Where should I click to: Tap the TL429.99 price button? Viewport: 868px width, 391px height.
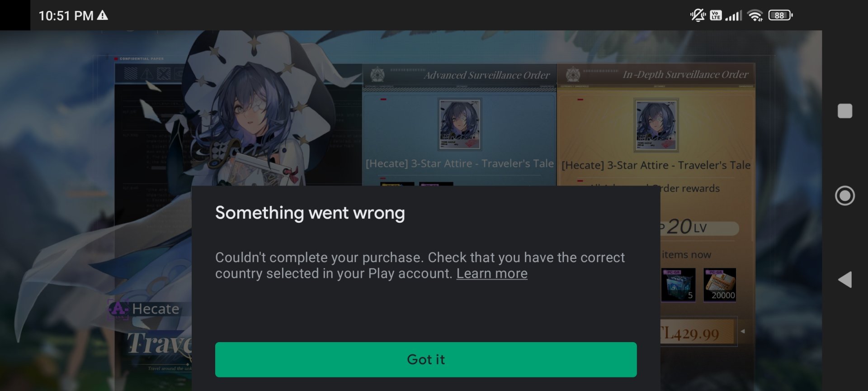point(696,334)
